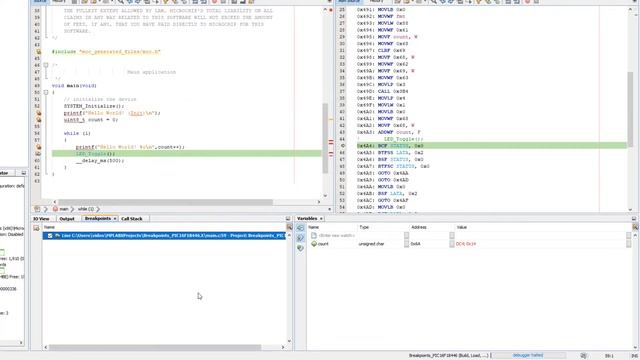This screenshot has height=360, width=640.
Task: Click the Breakpoints panel horizontal scrollbar thumb
Action: point(155,347)
